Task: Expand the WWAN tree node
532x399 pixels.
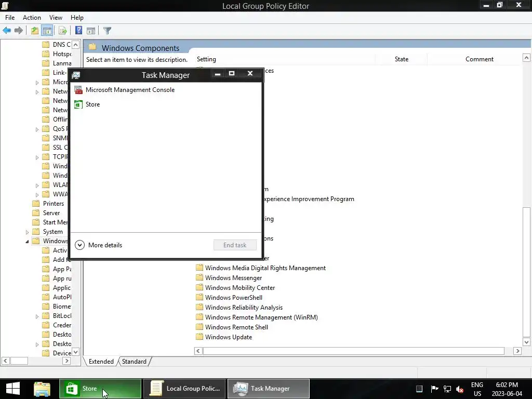Action: click(37, 195)
